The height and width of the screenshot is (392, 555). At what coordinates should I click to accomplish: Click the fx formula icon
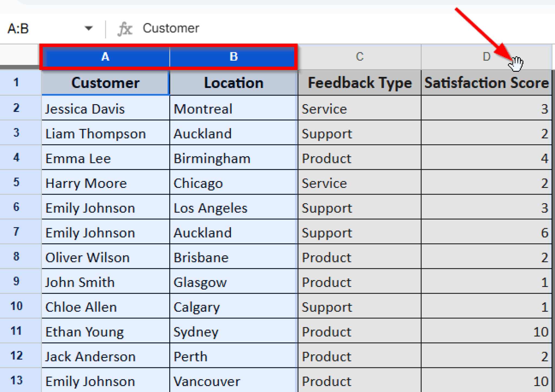click(x=125, y=29)
